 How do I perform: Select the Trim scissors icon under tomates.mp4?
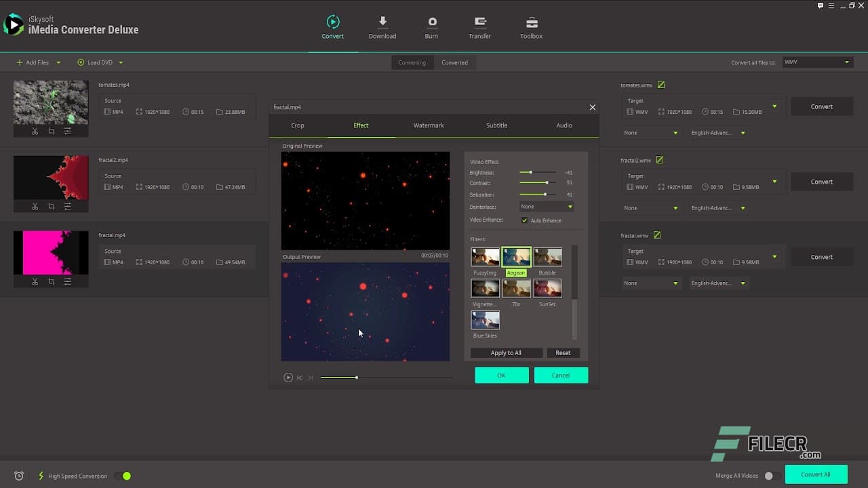35,131
